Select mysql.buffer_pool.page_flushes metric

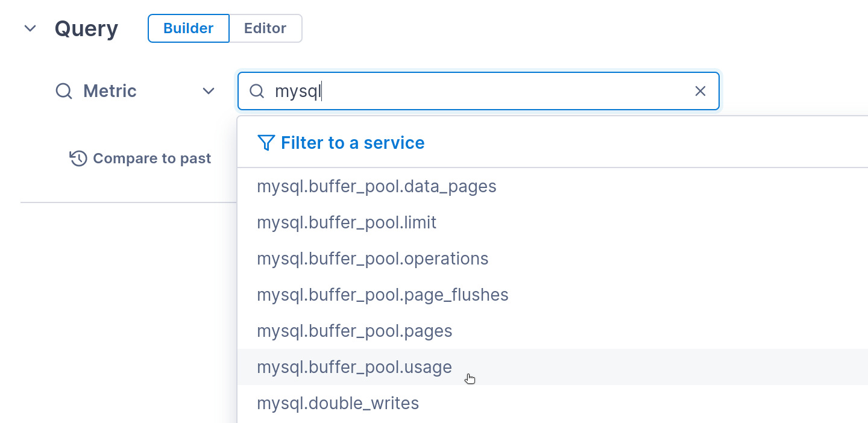[383, 295]
